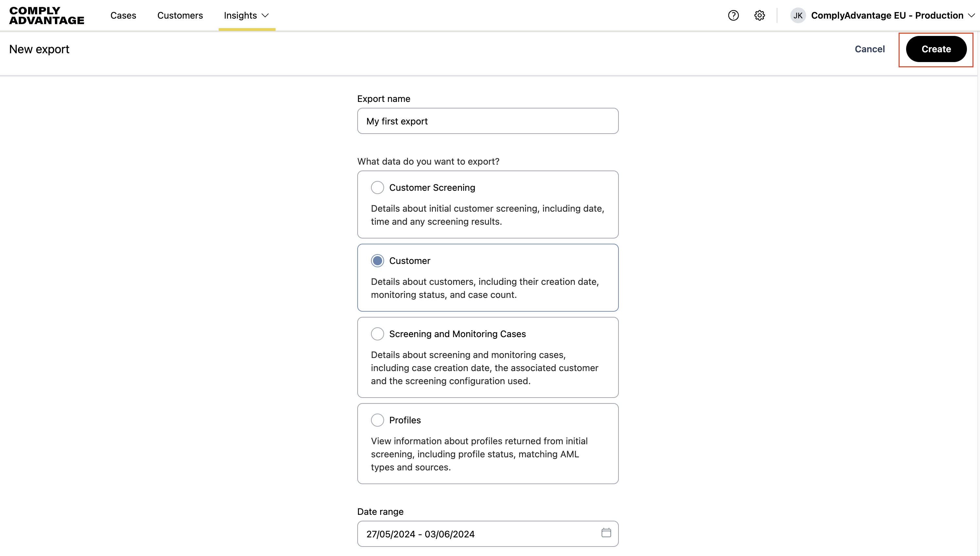Choose Screening and Monitoring Cases option
The height and width of the screenshot is (556, 980).
[x=378, y=334]
